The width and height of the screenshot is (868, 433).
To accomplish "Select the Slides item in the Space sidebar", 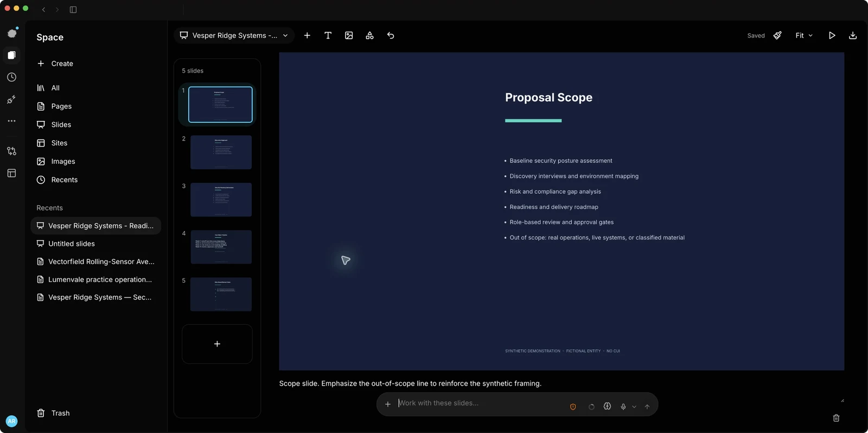I will pos(95,125).
